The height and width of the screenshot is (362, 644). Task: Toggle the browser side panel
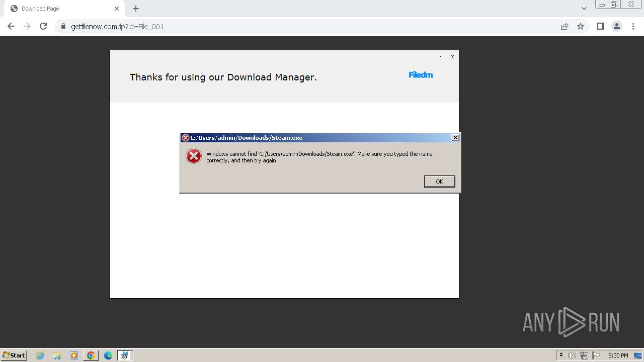pos(600,26)
